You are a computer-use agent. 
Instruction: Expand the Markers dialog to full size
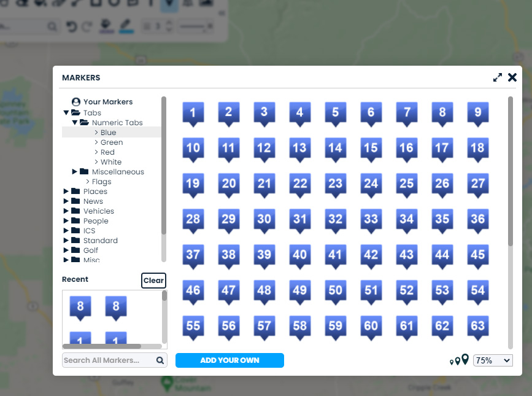tap(498, 77)
